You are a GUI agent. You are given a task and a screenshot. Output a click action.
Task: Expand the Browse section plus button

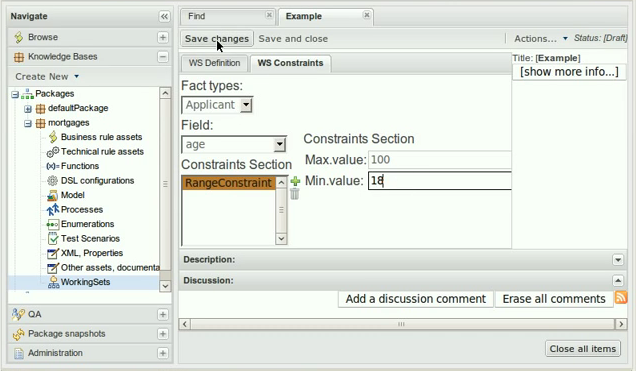[163, 37]
